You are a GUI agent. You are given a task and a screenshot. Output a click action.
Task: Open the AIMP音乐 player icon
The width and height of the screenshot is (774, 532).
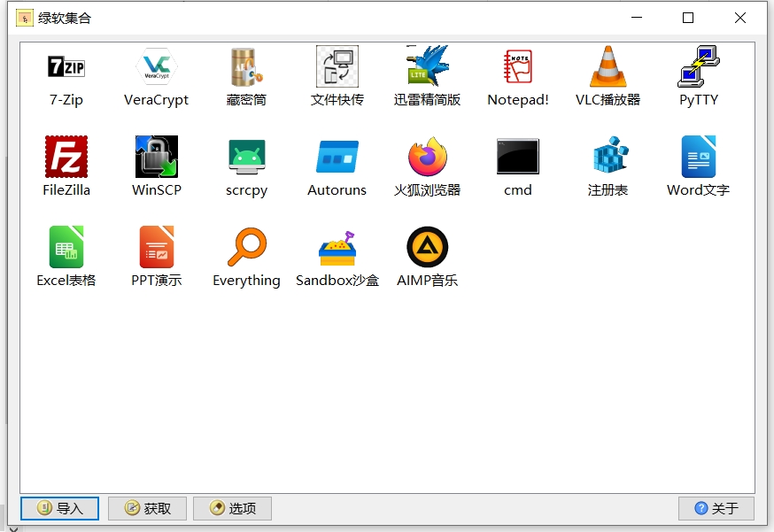(428, 247)
